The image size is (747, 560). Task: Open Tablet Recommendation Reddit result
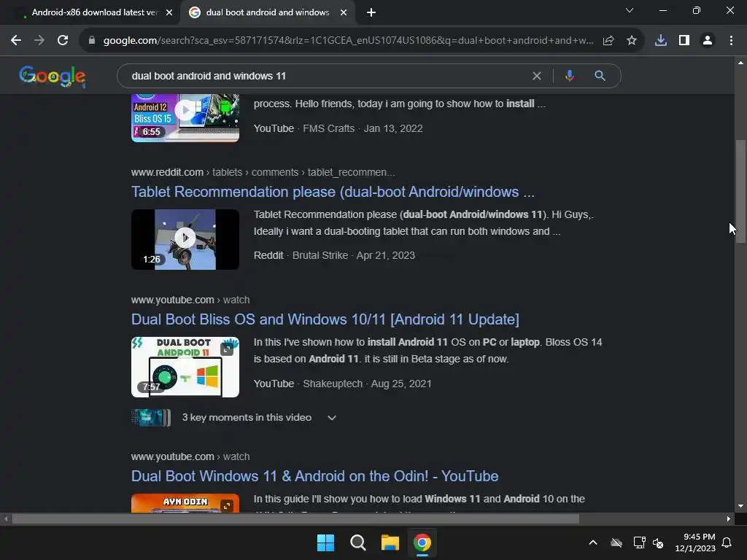click(333, 192)
